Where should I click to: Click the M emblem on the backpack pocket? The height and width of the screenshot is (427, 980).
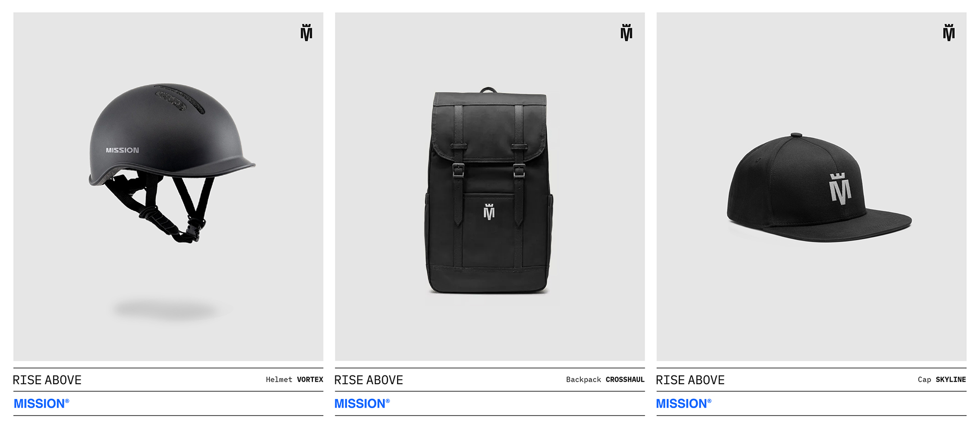tap(489, 212)
